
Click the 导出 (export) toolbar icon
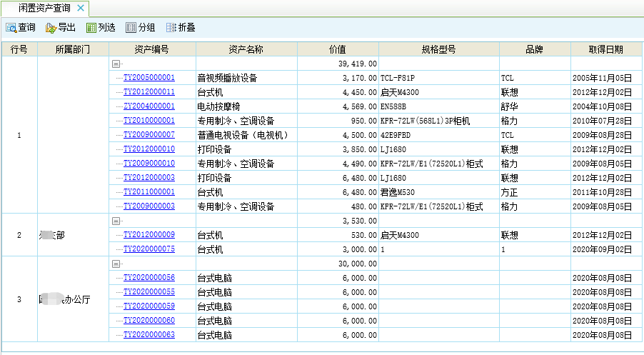pos(51,28)
